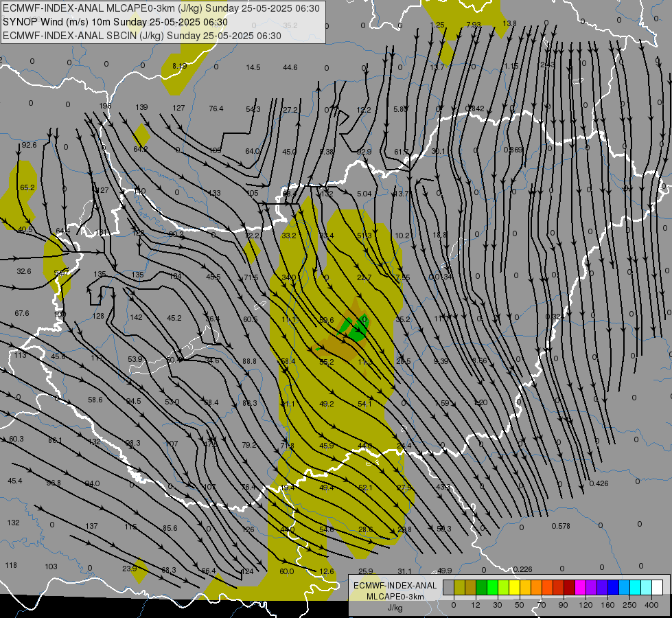Click the MLCAPE0-3km title line at top
The image size is (672, 618).
[161, 8]
